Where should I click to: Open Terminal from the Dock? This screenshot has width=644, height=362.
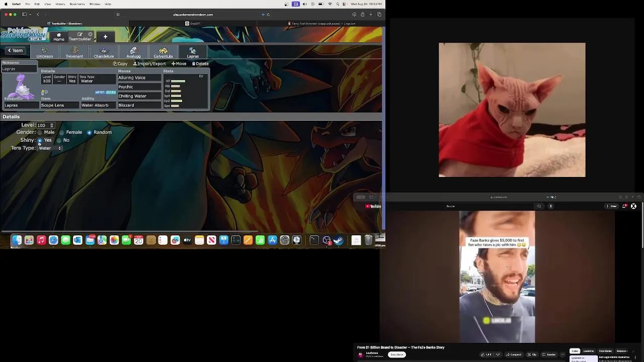[x=314, y=240]
